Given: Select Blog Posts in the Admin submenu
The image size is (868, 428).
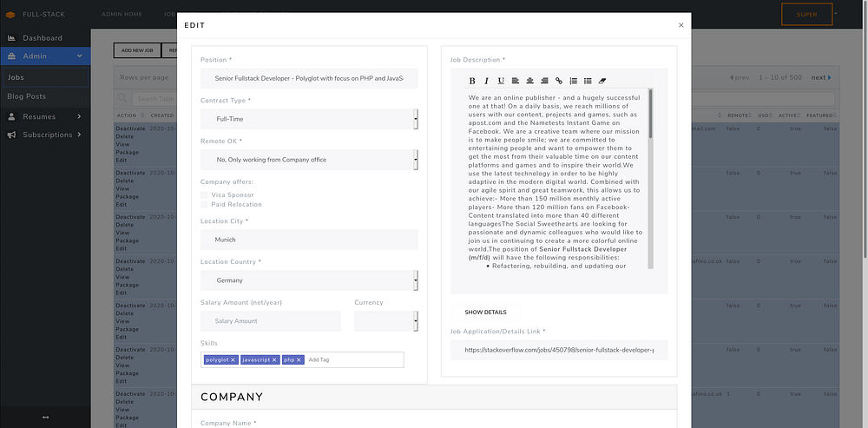Looking at the screenshot, I should tap(45, 96).
